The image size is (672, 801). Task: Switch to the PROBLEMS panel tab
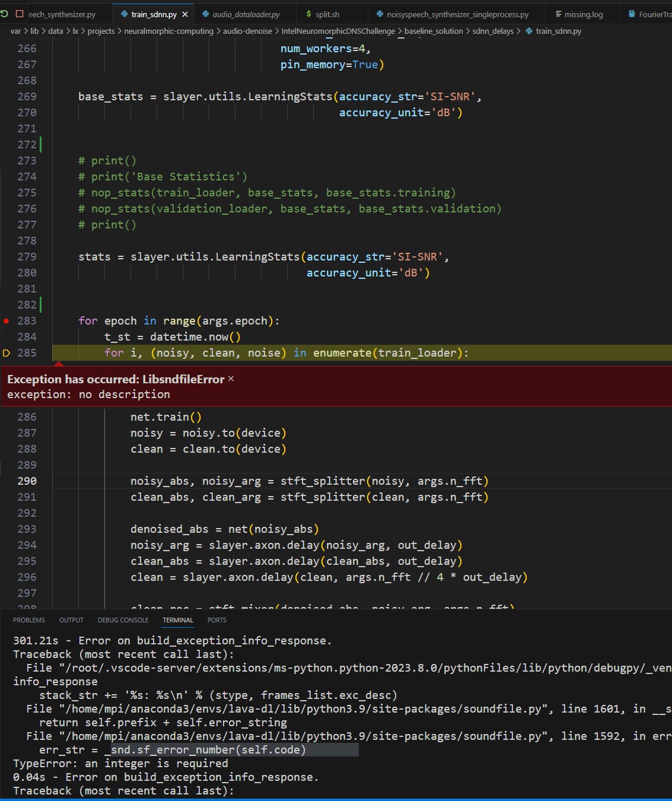(29, 620)
